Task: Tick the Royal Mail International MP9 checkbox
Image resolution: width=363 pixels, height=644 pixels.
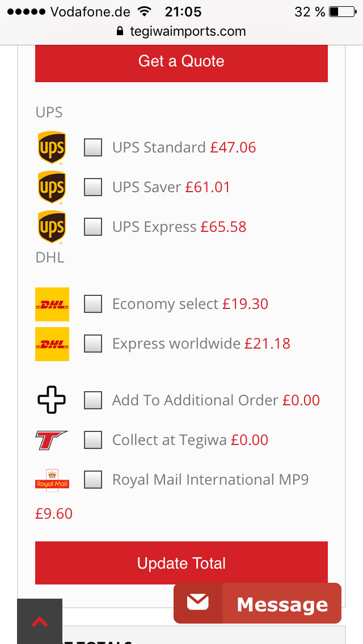Action: tap(93, 479)
